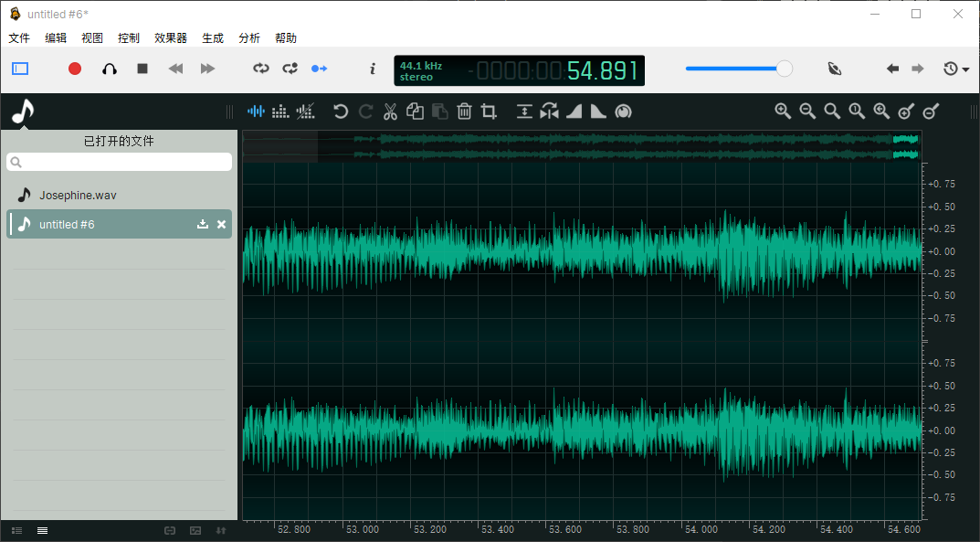The height and width of the screenshot is (542, 980).
Task: Open the 生成 menu
Action: coord(212,37)
